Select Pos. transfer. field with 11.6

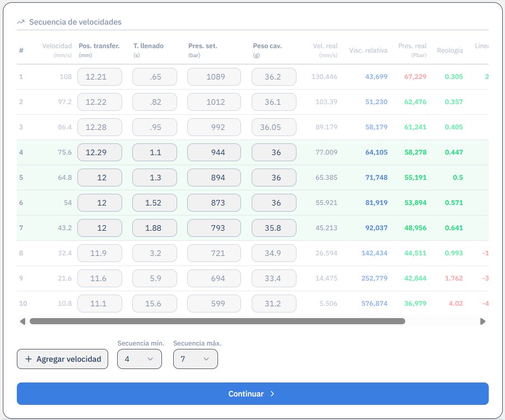coord(100,278)
